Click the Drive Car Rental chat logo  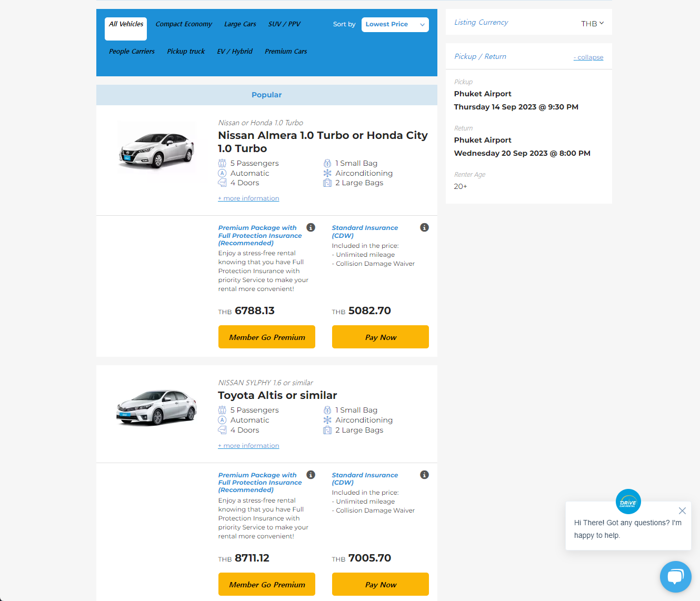[x=628, y=502]
